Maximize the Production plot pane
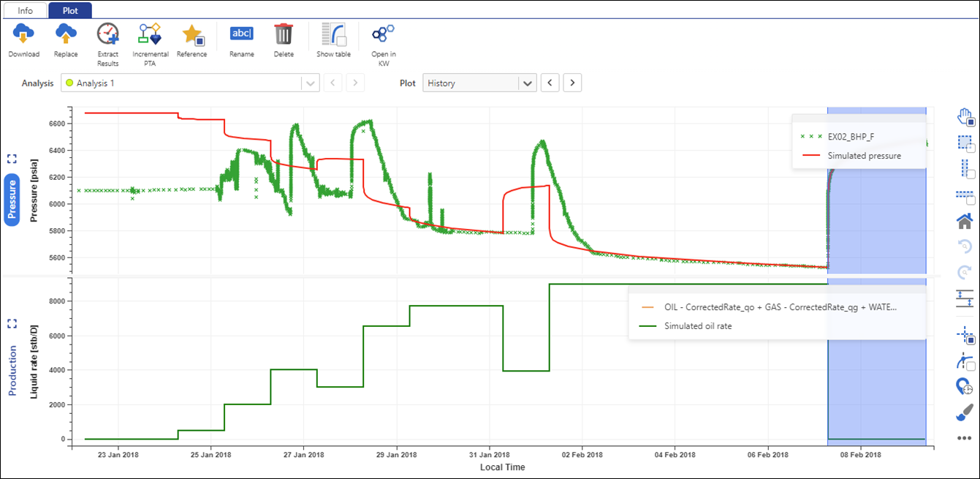980x479 pixels. pos(12,323)
